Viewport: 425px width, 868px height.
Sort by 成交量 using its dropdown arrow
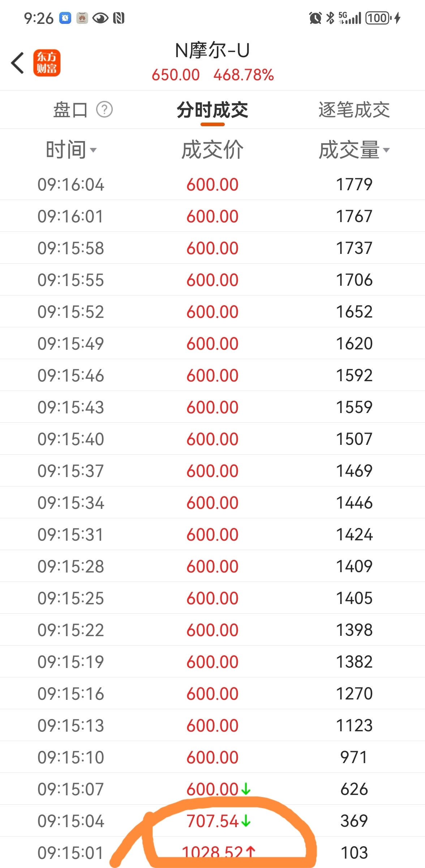[386, 150]
